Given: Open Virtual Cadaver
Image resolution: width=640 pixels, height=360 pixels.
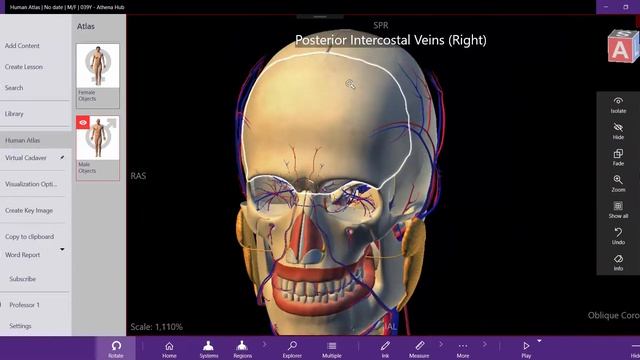Looking at the screenshot, I should click(25, 158).
